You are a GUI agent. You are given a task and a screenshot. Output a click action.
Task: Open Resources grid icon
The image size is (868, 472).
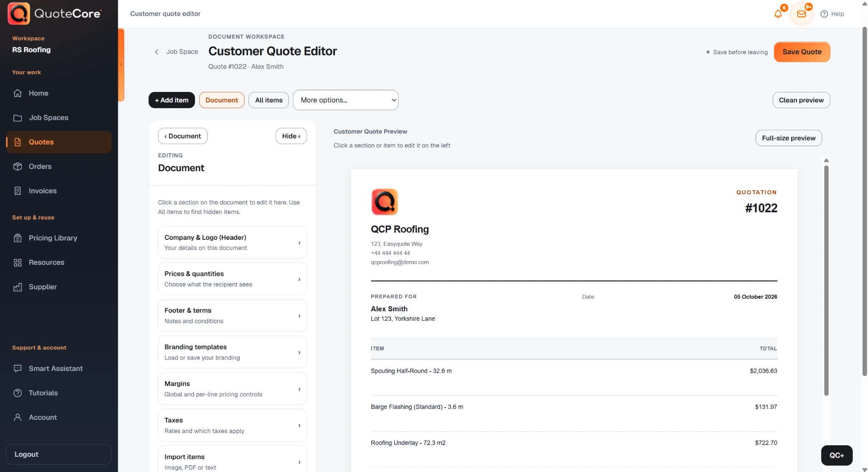[x=17, y=263]
